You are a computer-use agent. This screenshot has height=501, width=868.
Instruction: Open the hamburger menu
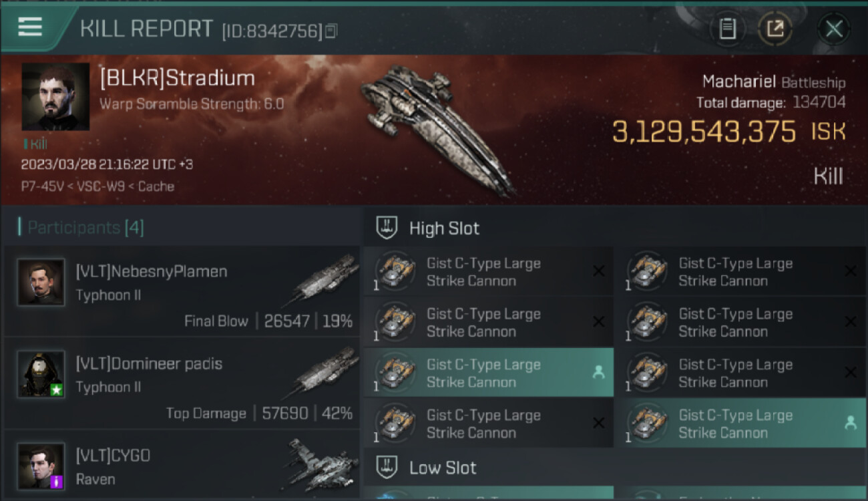tap(30, 27)
